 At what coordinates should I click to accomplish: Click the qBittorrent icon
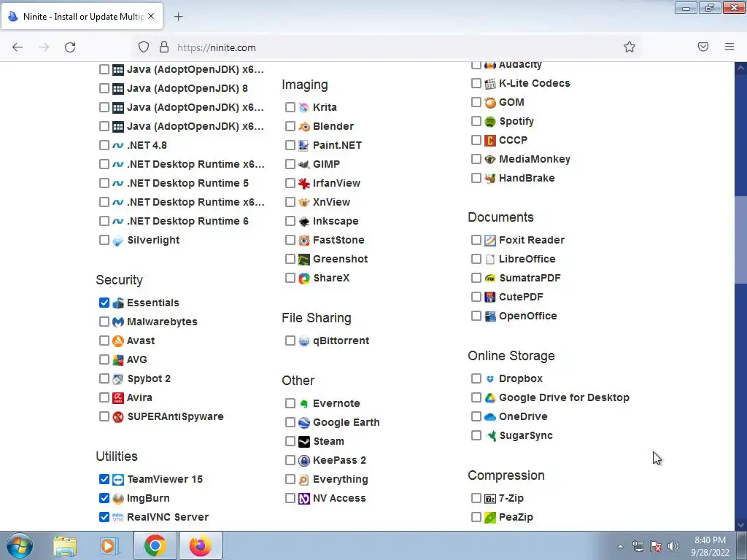pos(304,341)
